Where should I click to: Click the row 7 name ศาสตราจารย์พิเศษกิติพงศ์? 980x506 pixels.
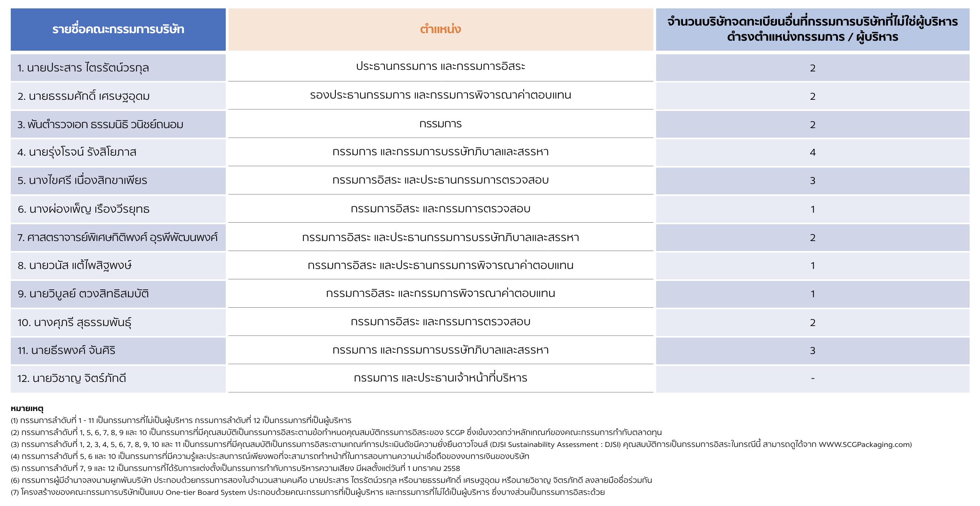(118, 237)
